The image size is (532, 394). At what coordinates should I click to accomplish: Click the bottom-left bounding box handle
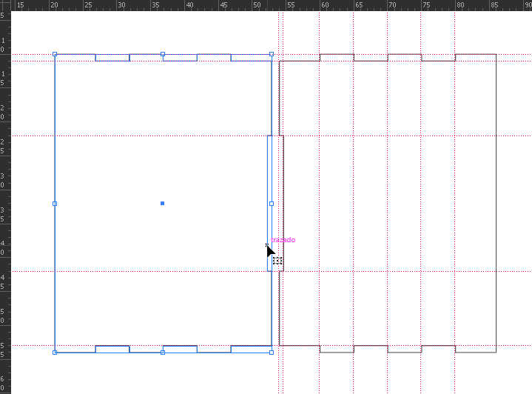[x=55, y=353]
